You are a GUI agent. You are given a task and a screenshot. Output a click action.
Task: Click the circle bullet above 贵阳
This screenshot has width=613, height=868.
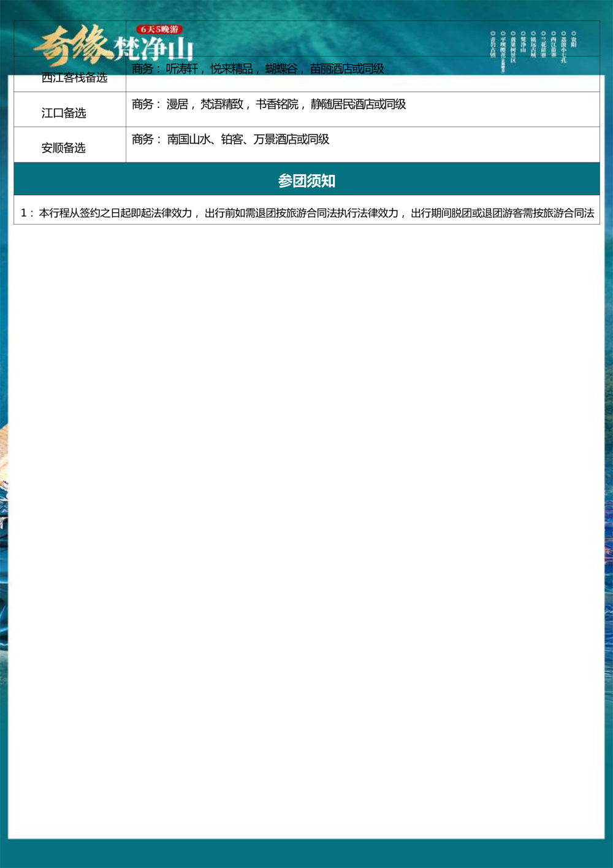pyautogui.click(x=574, y=33)
